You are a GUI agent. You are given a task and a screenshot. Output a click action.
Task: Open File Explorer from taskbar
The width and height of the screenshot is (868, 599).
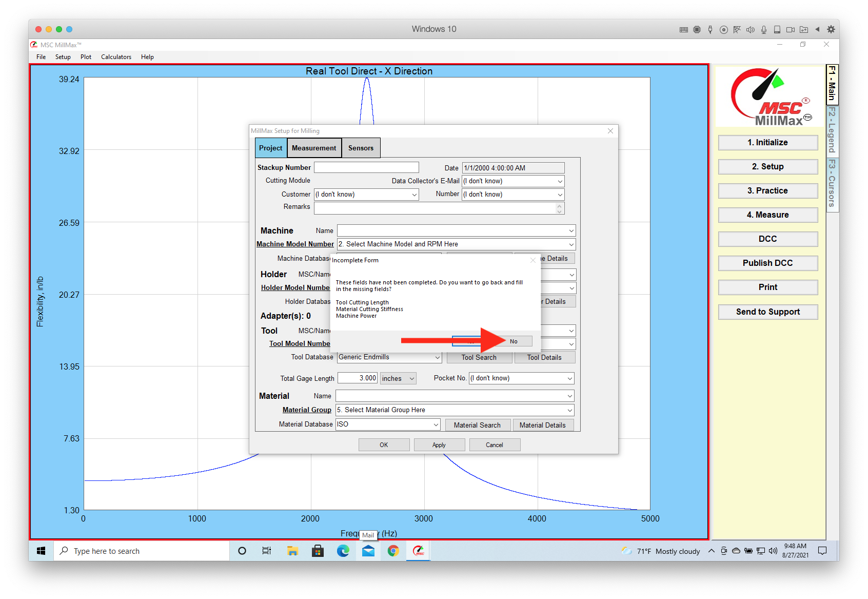pos(293,551)
